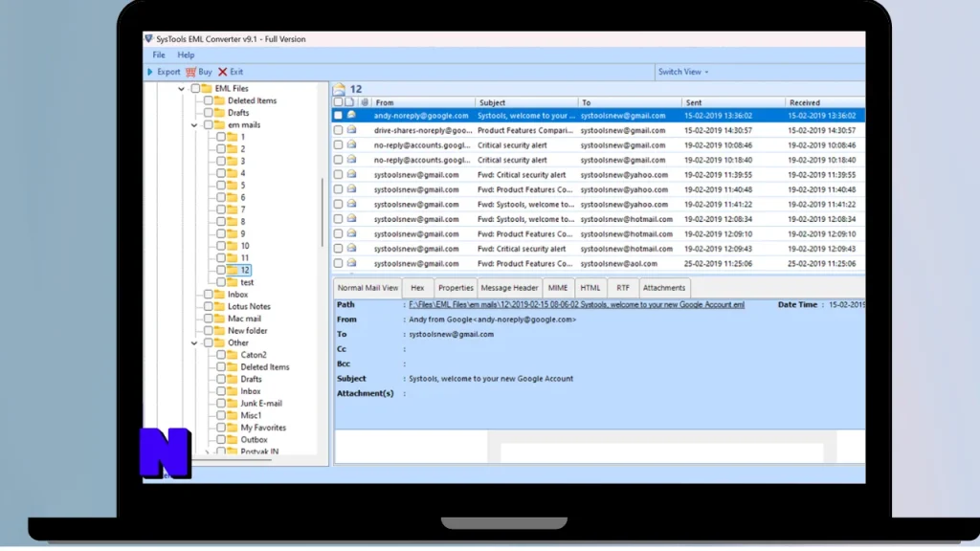This screenshot has width=980, height=551.
Task: Click the Outbox folder icon
Action: (233, 439)
